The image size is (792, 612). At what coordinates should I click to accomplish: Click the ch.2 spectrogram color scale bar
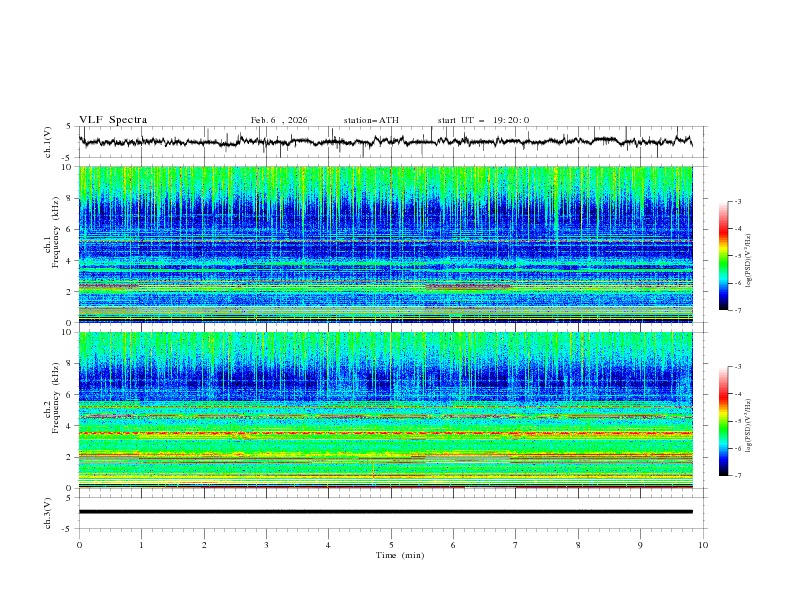[x=723, y=421]
